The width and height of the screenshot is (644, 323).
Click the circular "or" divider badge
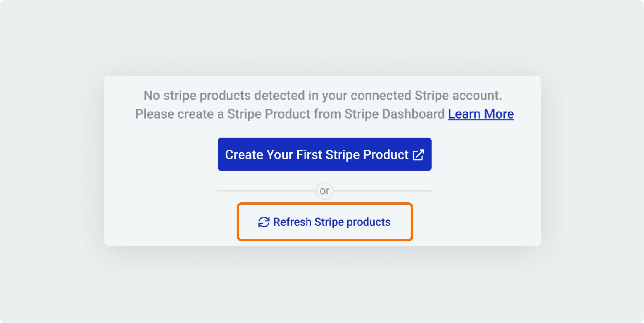tap(325, 191)
